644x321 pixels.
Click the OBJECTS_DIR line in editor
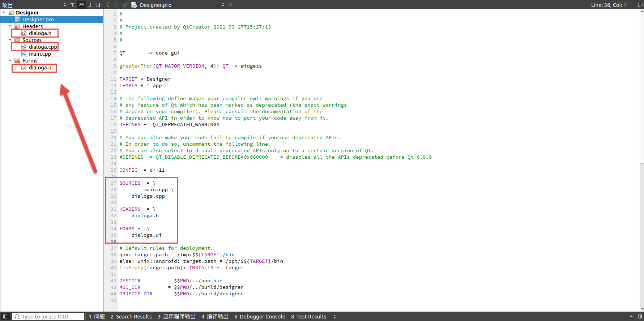point(182,294)
